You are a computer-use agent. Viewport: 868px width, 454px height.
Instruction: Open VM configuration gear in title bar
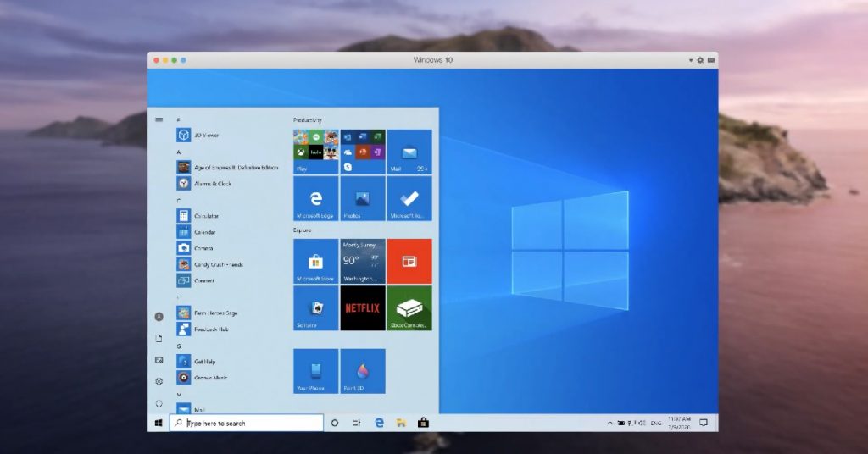click(700, 60)
